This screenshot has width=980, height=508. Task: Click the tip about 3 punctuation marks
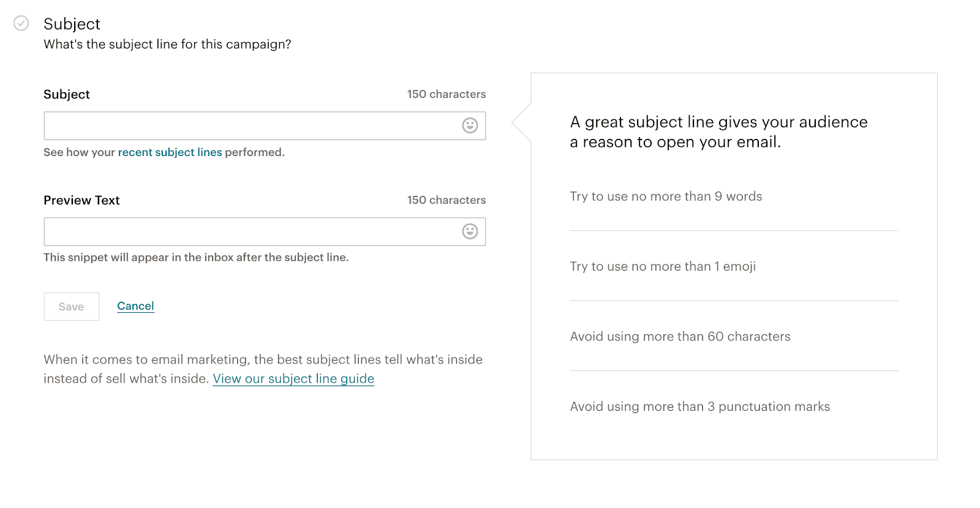click(x=699, y=407)
